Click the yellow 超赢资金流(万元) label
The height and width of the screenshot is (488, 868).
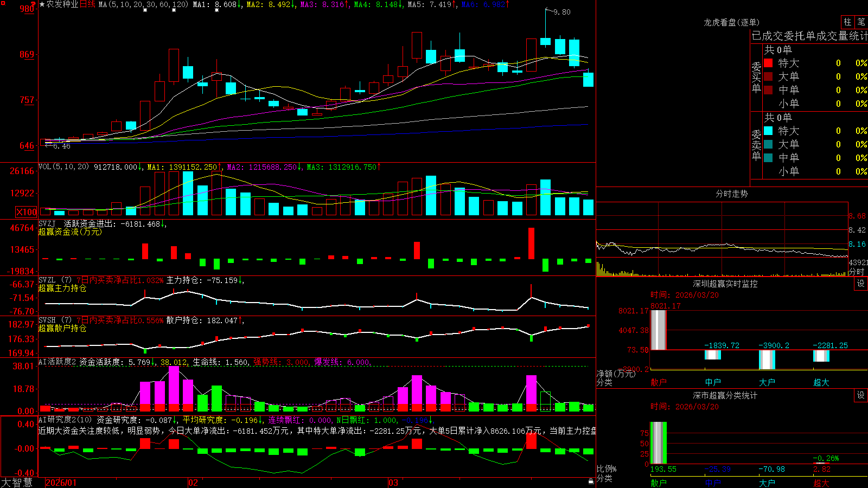(x=70, y=232)
